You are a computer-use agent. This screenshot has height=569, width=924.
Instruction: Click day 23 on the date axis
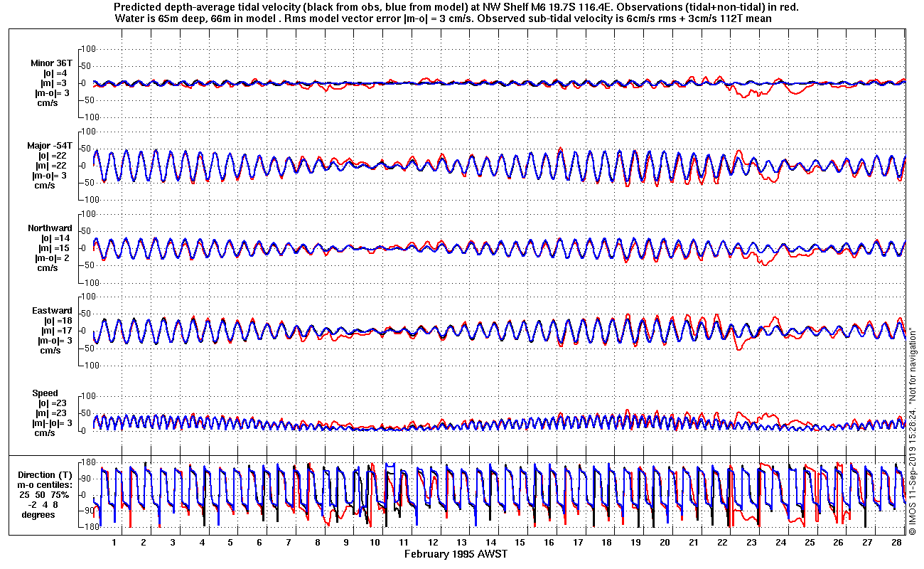click(x=751, y=542)
